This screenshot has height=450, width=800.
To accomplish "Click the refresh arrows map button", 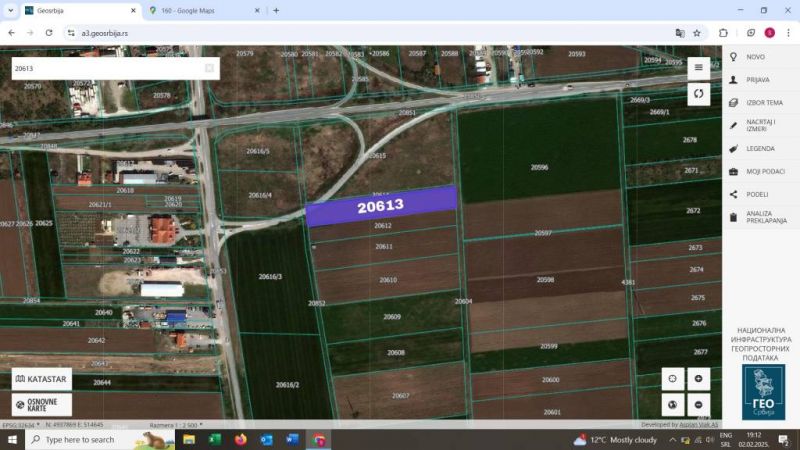I will click(698, 94).
